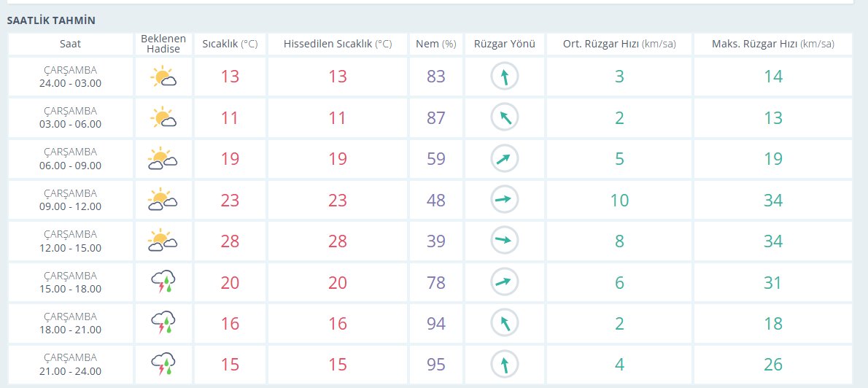Click the thunderstorm icon for 15.00 - 18.00

(x=163, y=282)
